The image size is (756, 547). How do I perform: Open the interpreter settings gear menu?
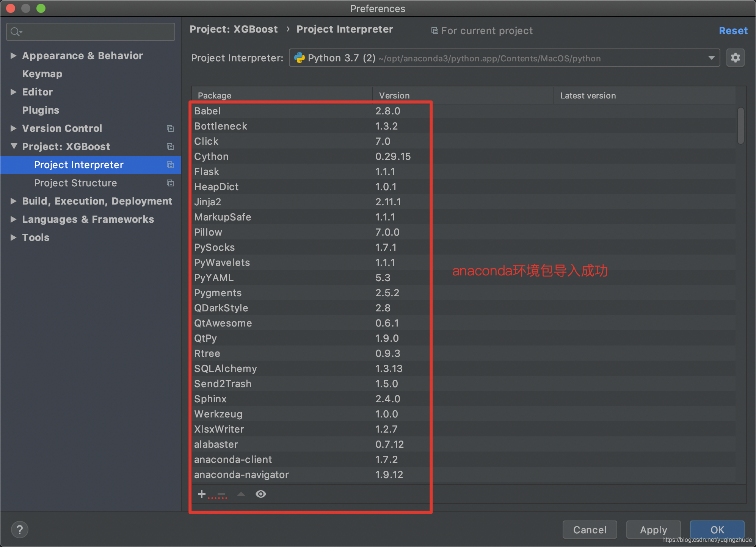735,58
